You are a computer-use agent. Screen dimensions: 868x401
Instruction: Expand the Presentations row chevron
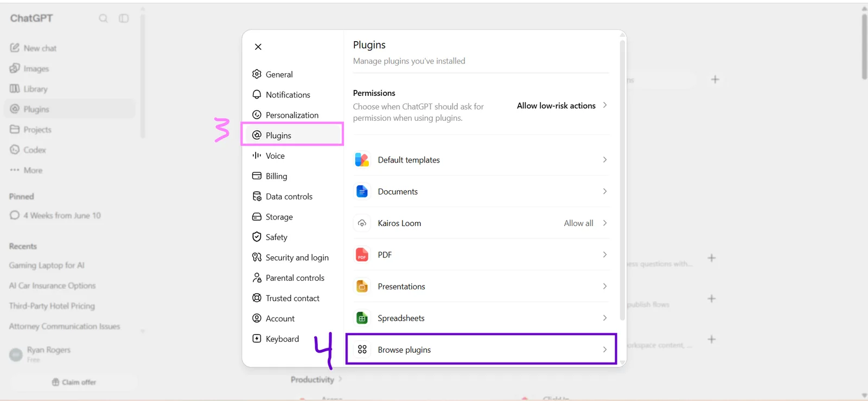pos(605,286)
